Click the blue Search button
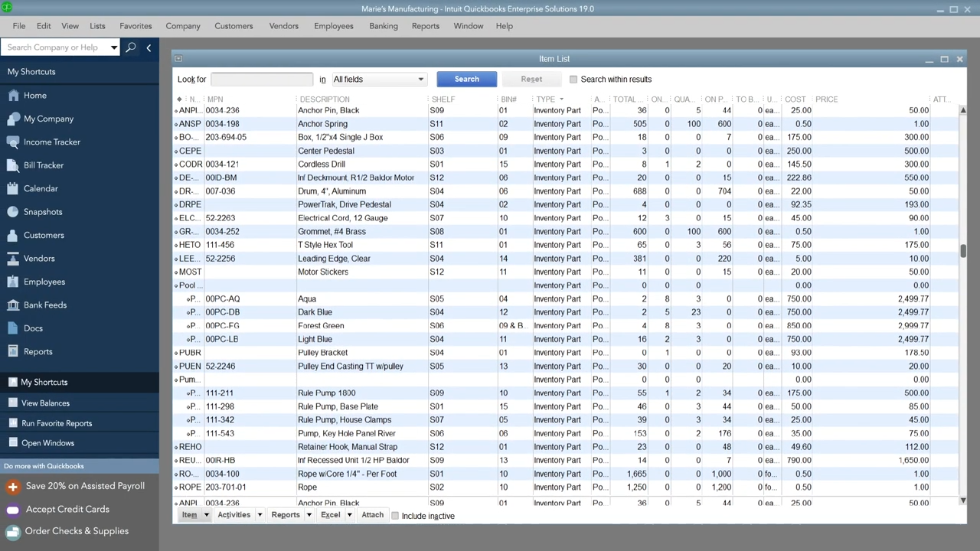 click(x=466, y=80)
